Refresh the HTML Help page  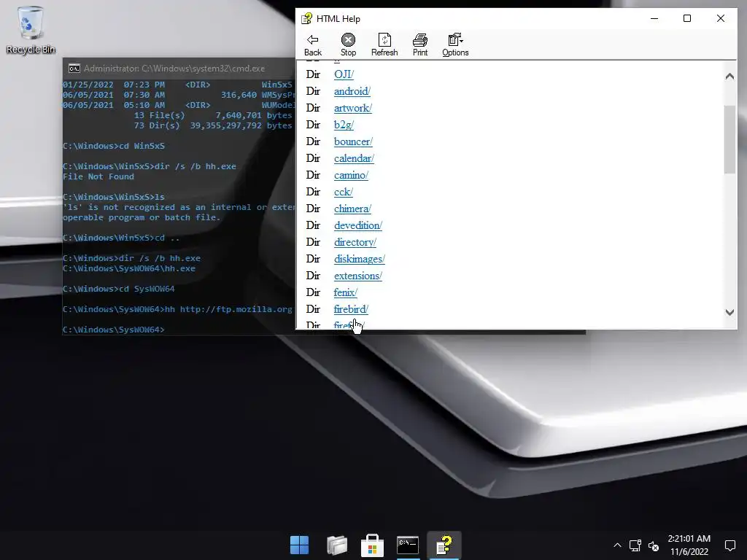click(x=384, y=45)
